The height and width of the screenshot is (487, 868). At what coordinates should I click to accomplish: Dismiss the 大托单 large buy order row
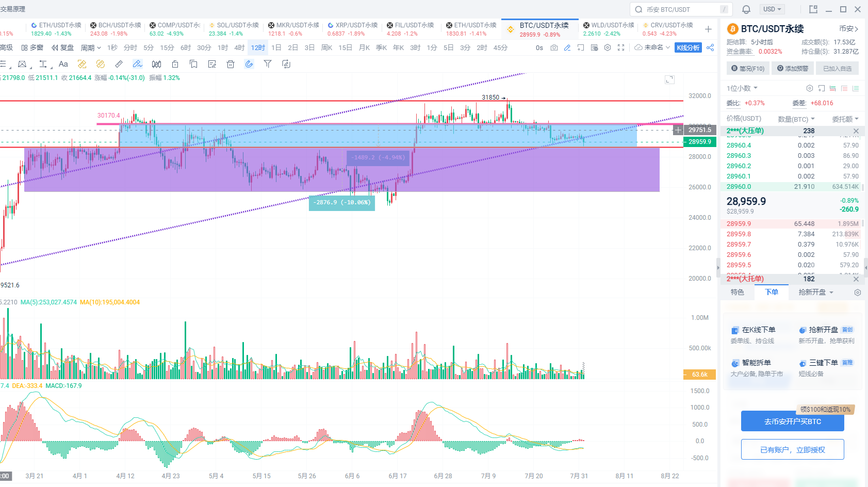pyautogui.click(x=856, y=279)
